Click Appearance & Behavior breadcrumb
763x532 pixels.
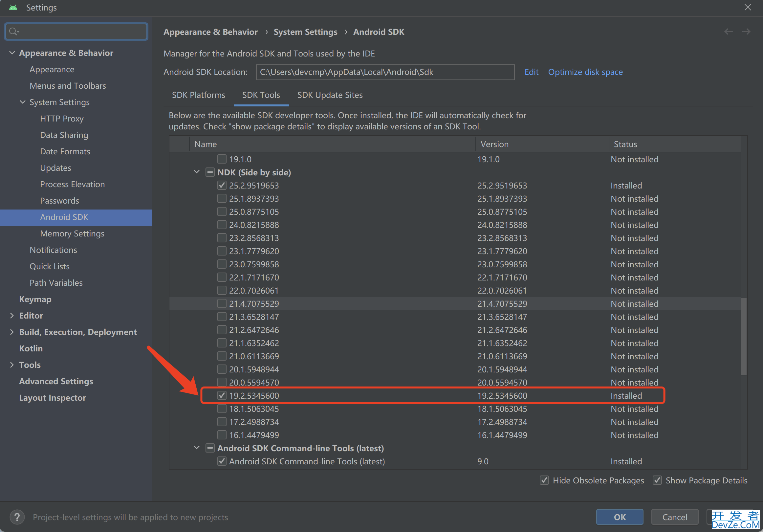pos(211,32)
